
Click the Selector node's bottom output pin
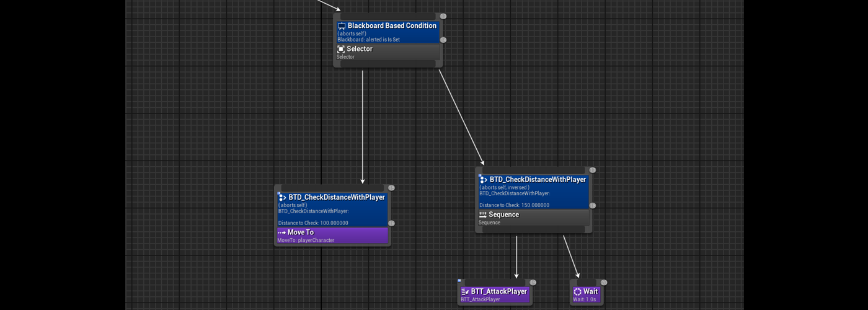point(387,64)
